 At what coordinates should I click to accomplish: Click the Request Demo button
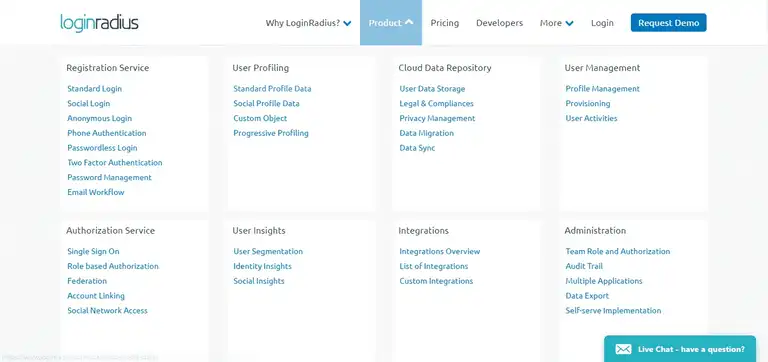coord(669,23)
